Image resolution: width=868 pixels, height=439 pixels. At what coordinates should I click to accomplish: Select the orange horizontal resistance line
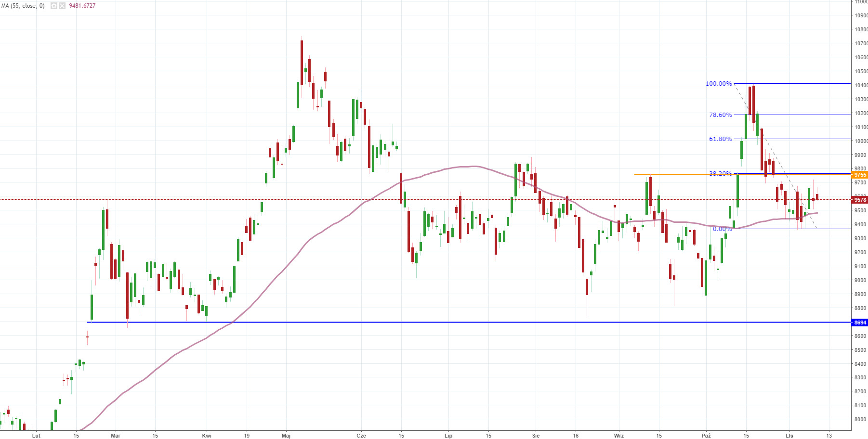742,174
